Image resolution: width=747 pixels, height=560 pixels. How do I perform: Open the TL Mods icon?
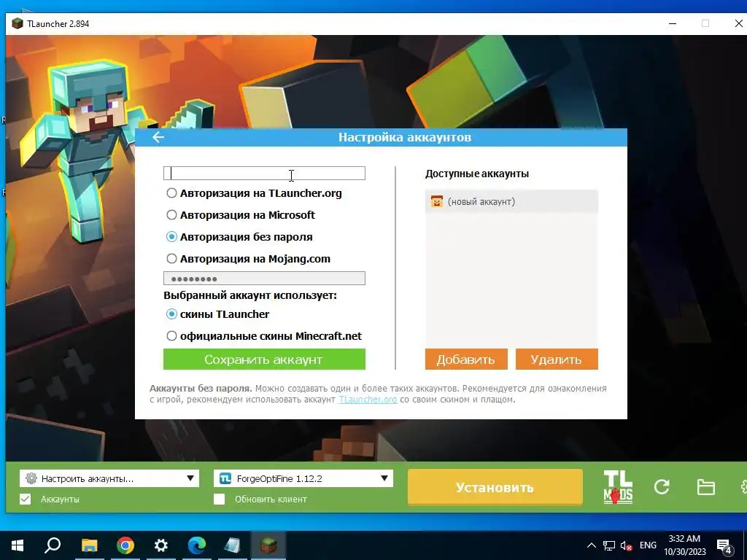618,487
